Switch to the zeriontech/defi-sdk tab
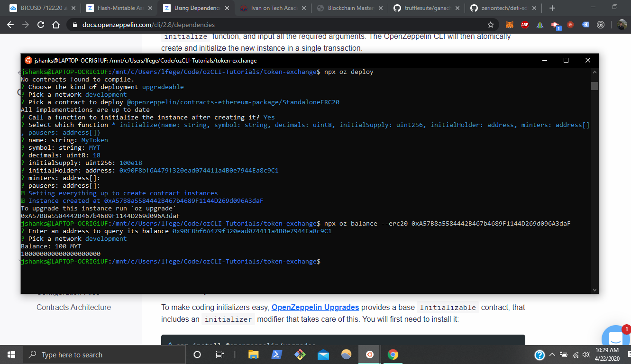This screenshot has width=631, height=364. tap(504, 8)
